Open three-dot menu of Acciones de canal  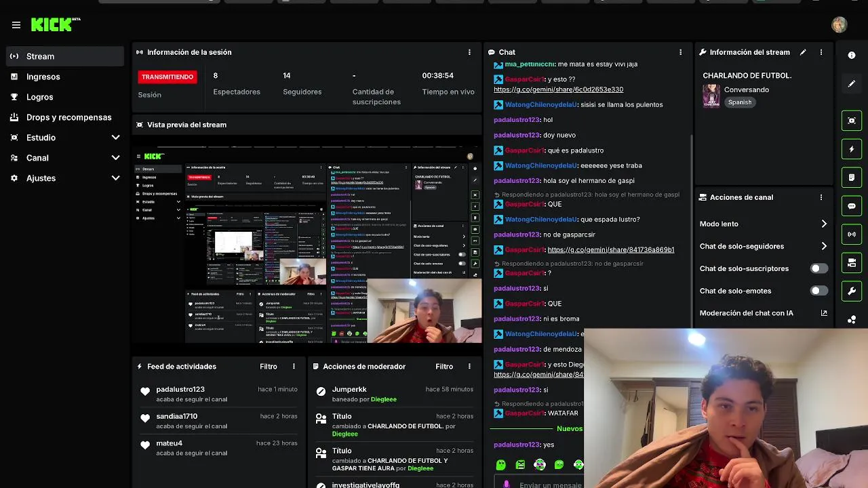(x=821, y=197)
